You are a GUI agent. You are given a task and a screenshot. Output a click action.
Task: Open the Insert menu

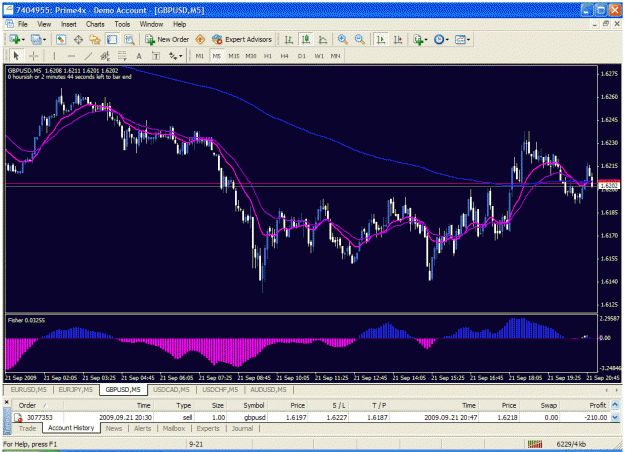click(x=69, y=24)
